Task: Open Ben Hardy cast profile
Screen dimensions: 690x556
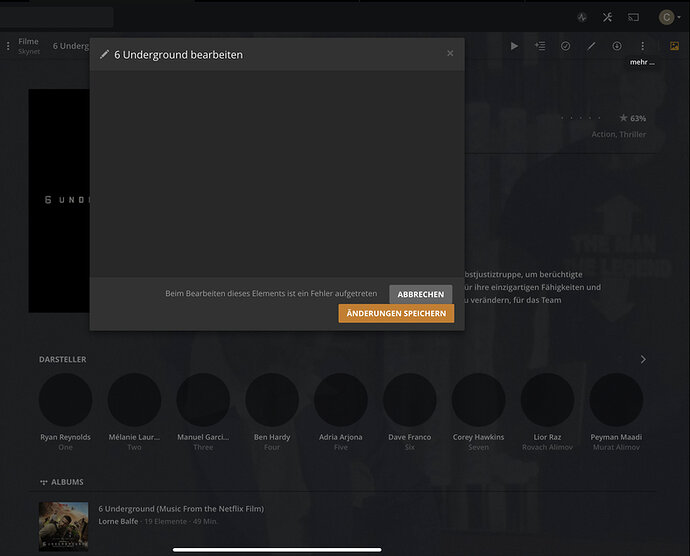Action: pos(272,400)
